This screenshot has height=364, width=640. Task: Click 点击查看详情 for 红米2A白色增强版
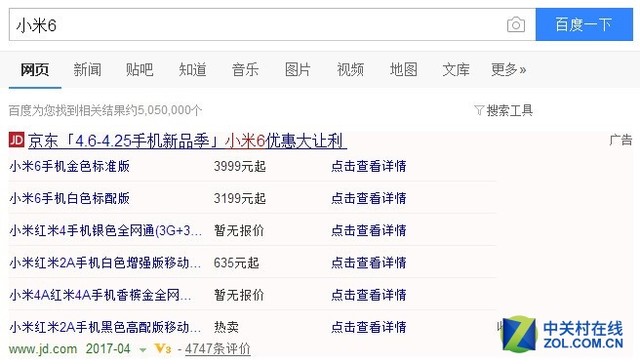369,262
